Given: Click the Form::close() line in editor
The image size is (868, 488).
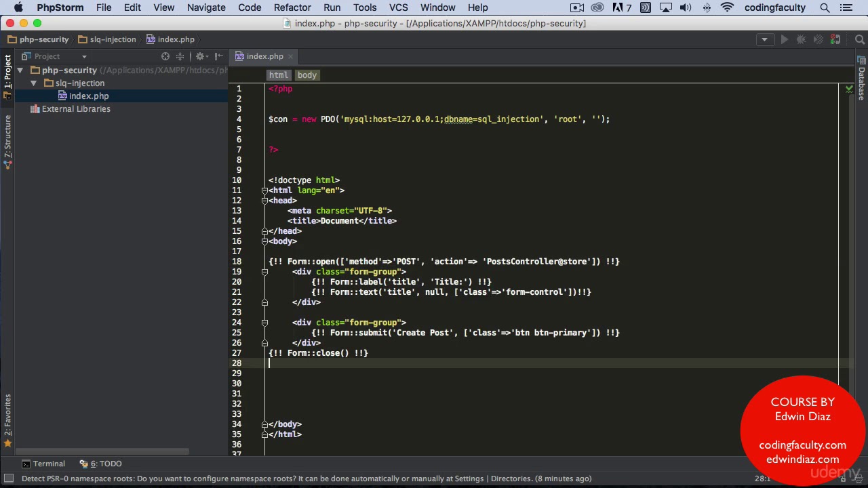Looking at the screenshot, I should point(318,353).
